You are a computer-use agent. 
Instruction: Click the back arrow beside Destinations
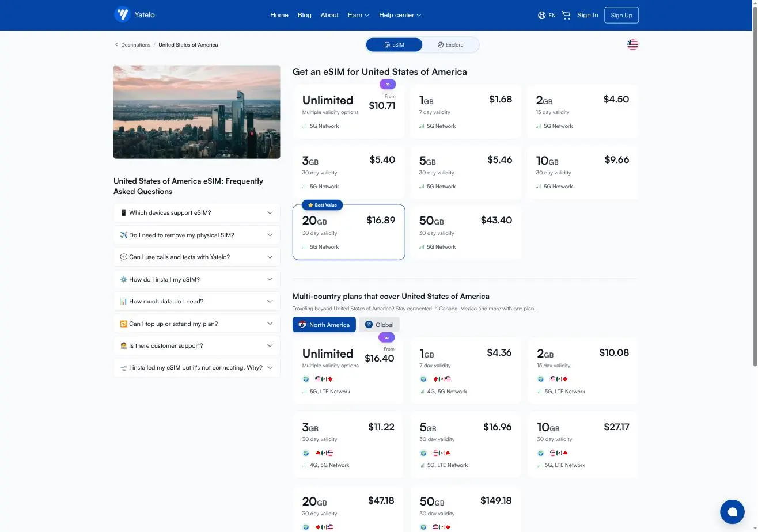pos(116,45)
